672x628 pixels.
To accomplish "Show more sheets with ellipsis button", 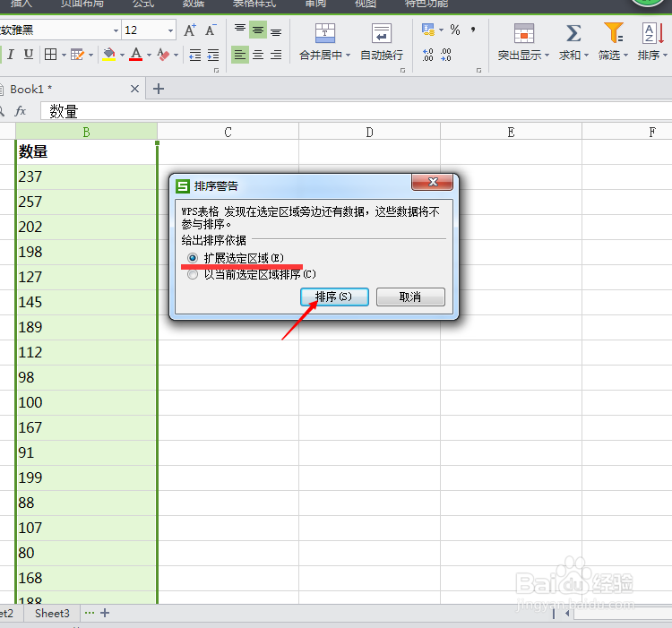I will click(x=89, y=613).
